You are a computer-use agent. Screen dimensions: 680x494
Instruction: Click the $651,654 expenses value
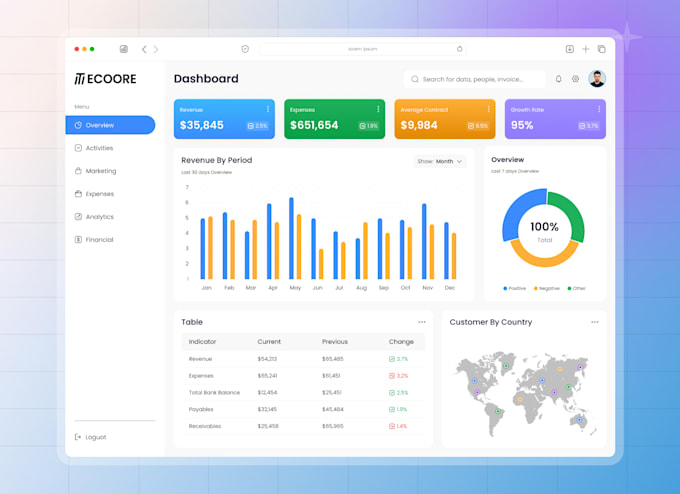[314, 125]
